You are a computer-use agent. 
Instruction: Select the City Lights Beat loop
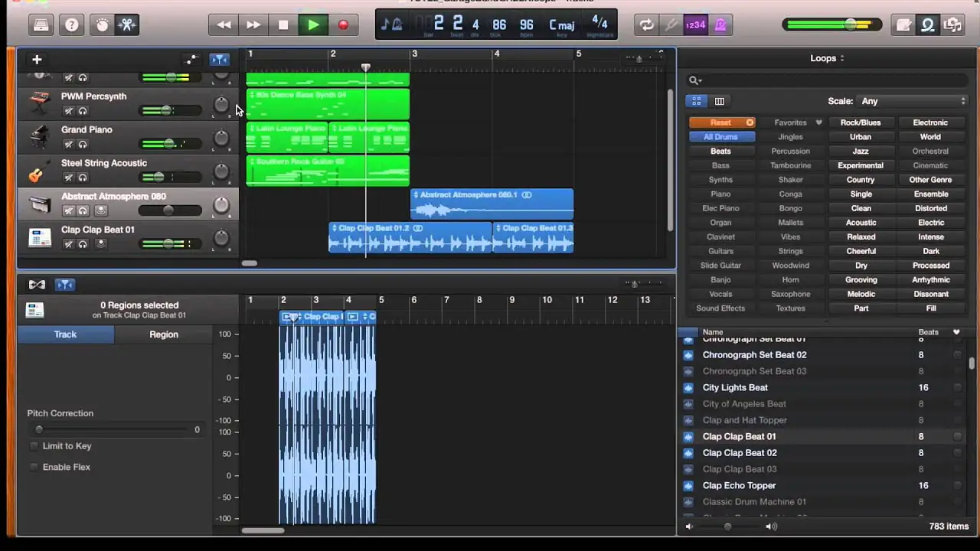click(734, 387)
